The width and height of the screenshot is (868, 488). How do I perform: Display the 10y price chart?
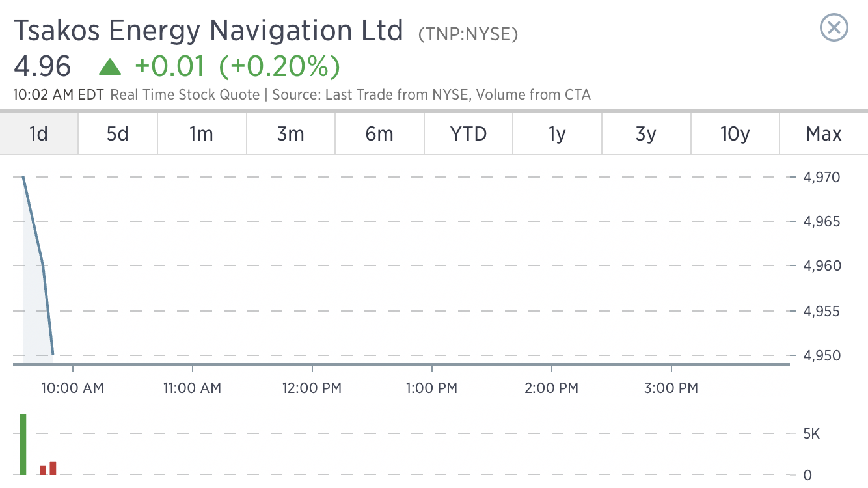click(x=735, y=134)
